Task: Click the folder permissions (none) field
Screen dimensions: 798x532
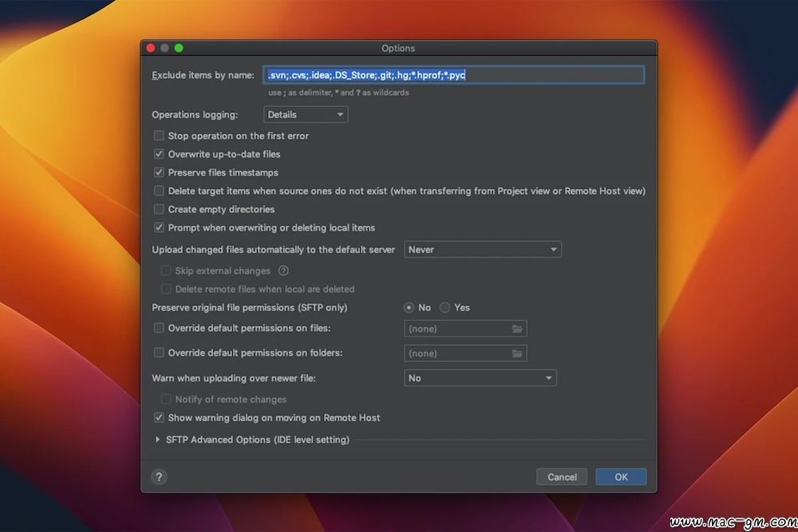Action: pyautogui.click(x=465, y=353)
